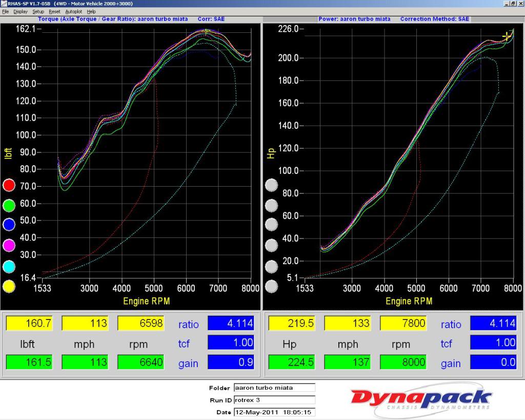Click the topmost gray run button on power panel

(272, 185)
